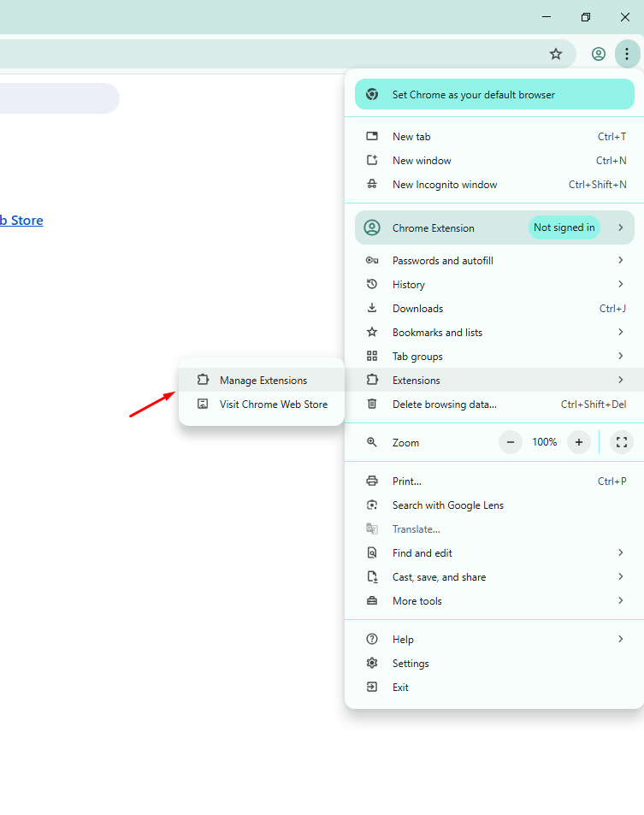644x815 pixels.
Task: Expand the History submenu chevron
Action: [621, 284]
